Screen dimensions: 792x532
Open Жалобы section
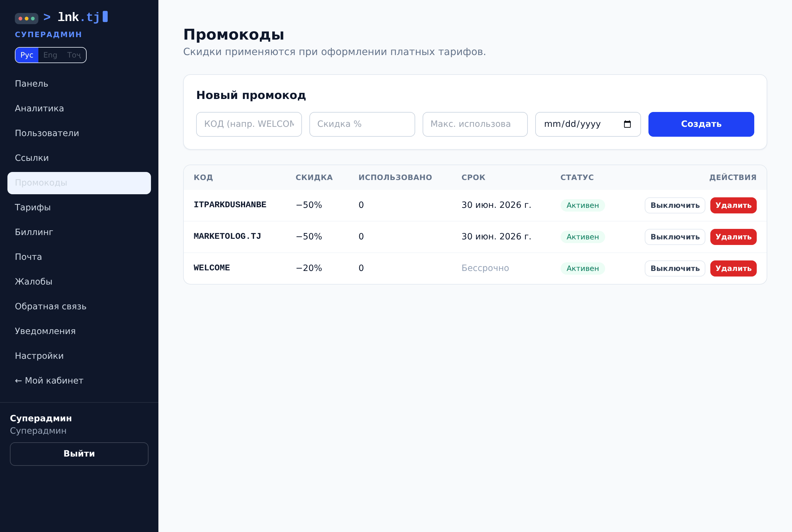[79, 282]
